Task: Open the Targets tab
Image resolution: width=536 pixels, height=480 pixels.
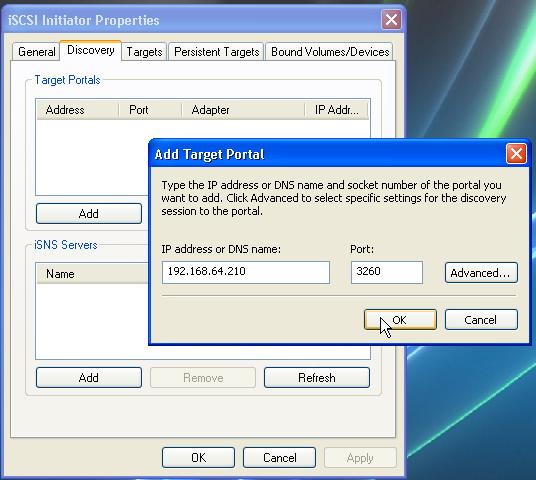Action: click(x=144, y=52)
